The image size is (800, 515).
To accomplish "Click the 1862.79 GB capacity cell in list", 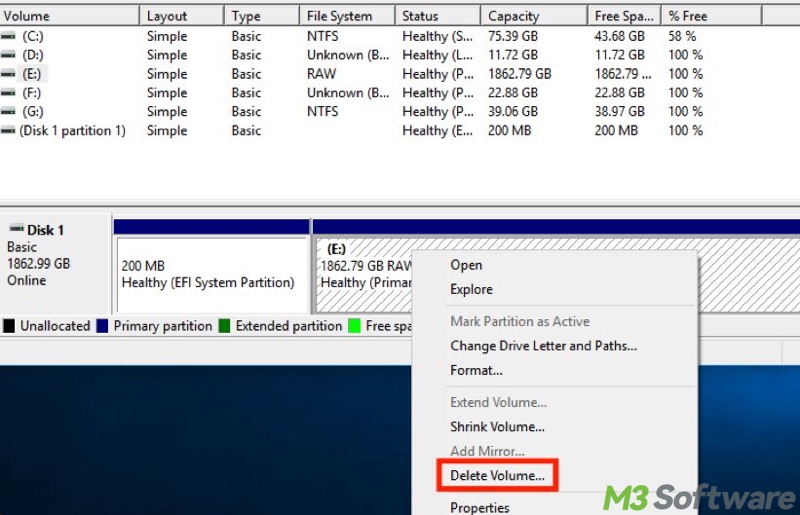I will (x=519, y=73).
